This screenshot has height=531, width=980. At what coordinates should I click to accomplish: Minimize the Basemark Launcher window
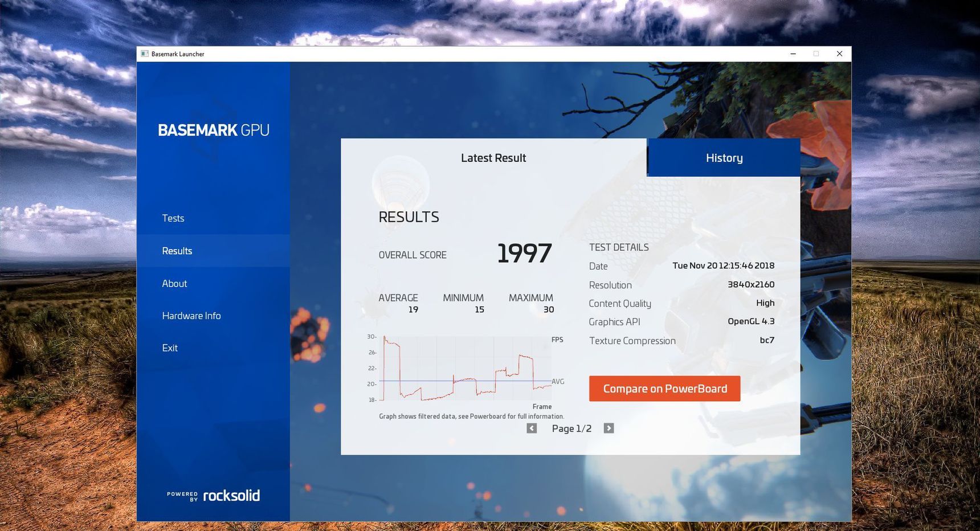(793, 54)
